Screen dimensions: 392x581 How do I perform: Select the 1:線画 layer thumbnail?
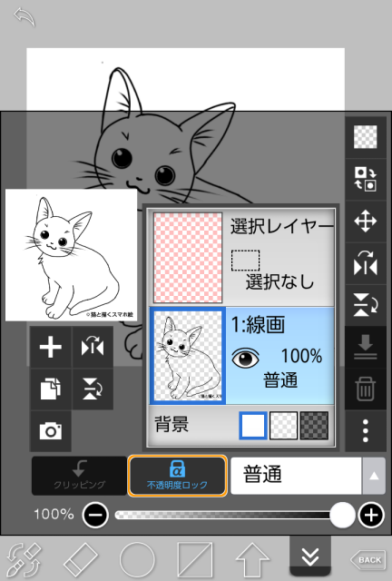point(188,356)
